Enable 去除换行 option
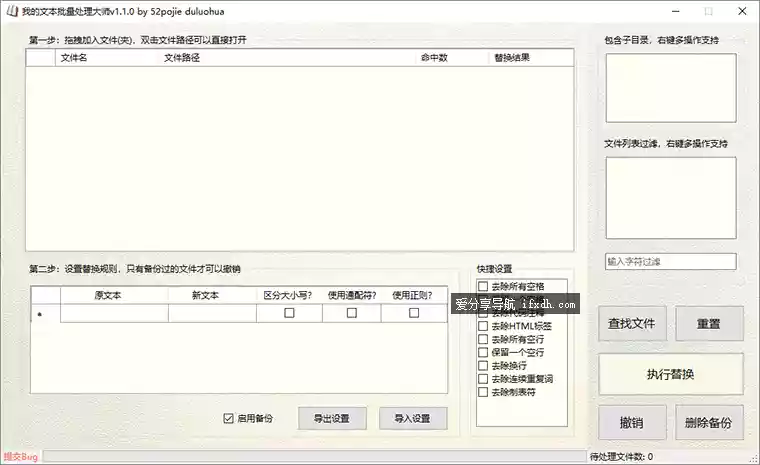 [483, 365]
